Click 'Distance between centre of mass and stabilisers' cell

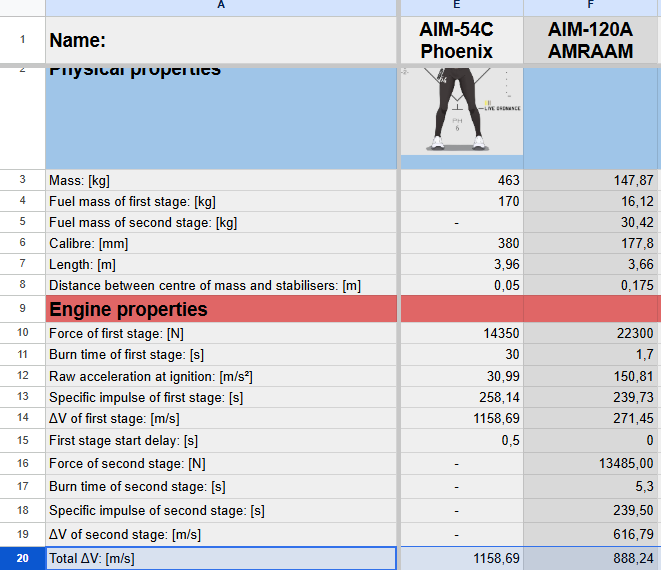point(221,285)
